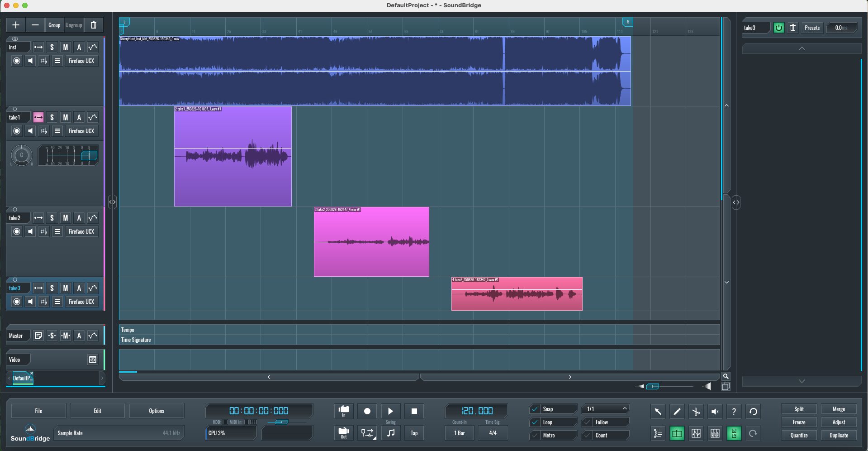The height and width of the screenshot is (451, 868).
Task: Mute the take1 track
Action: [x=66, y=117]
